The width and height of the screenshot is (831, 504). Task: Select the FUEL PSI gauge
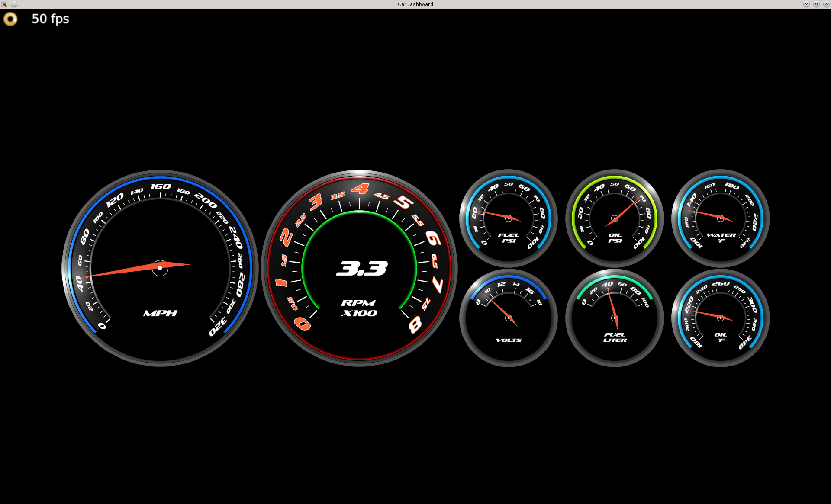pyautogui.click(x=509, y=218)
